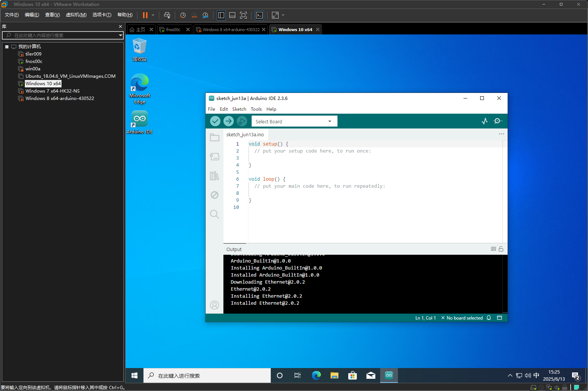Enter full screen mode in VMware

click(243, 15)
